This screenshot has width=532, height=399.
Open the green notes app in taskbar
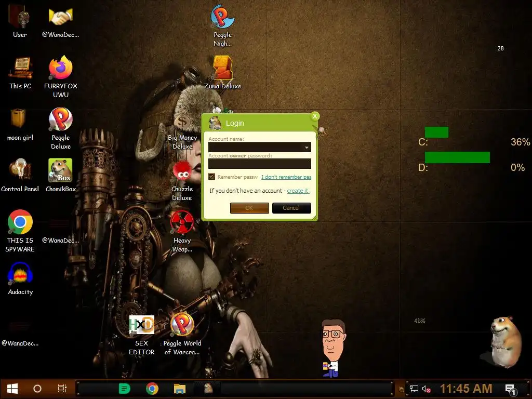click(x=125, y=389)
